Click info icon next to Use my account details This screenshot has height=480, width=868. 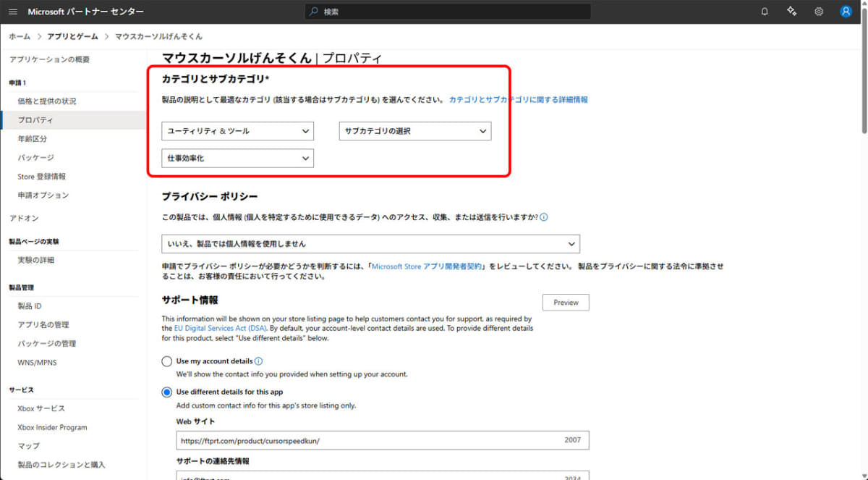(259, 361)
